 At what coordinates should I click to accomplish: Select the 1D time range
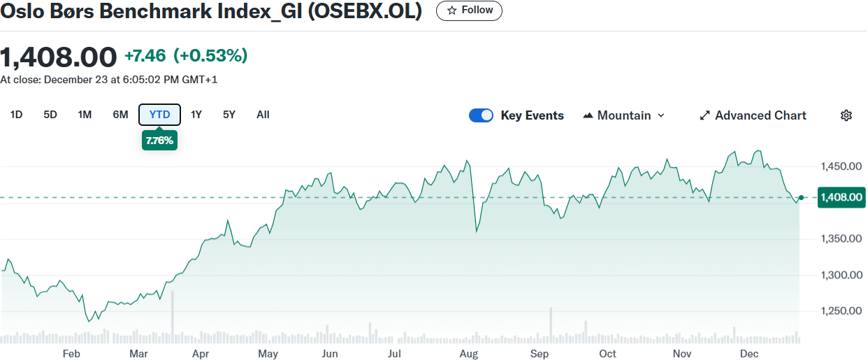tap(16, 115)
